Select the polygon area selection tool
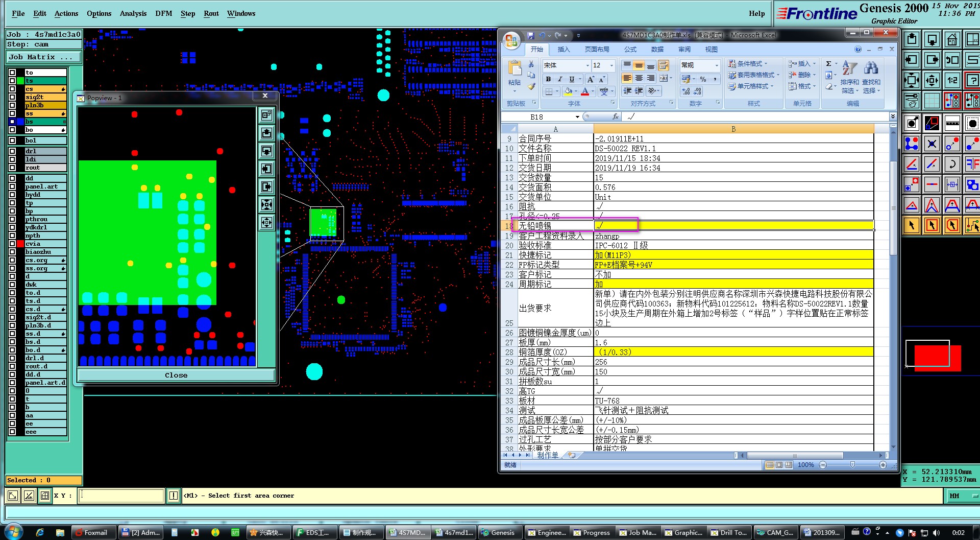This screenshot has width=980, height=540. 952,225
